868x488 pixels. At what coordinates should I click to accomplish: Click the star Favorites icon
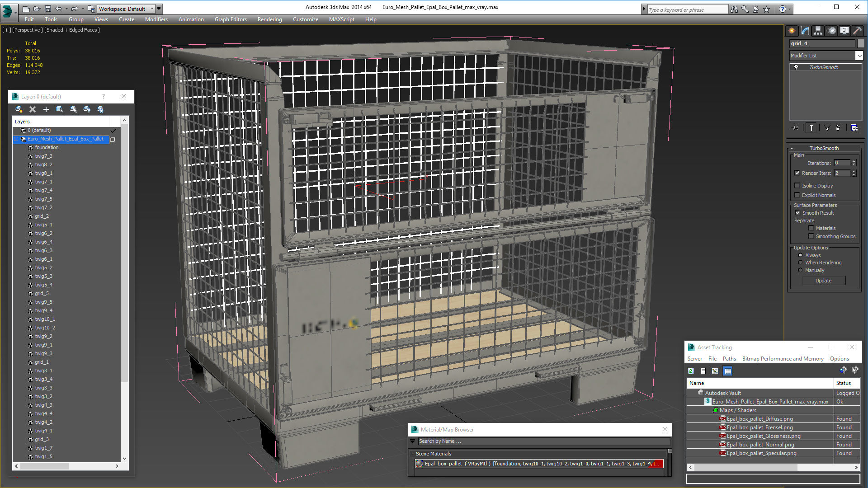[x=767, y=9]
